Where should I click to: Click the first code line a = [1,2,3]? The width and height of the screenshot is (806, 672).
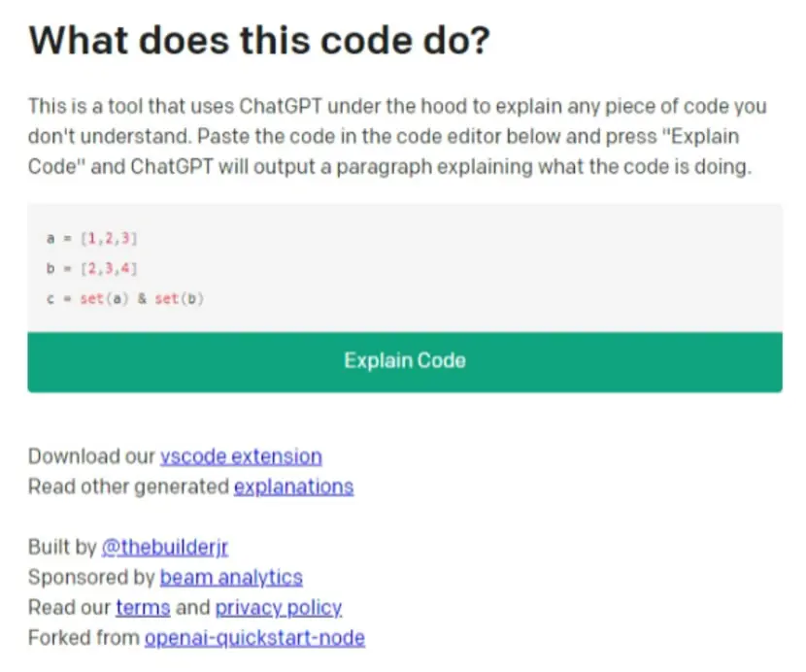pos(92,239)
